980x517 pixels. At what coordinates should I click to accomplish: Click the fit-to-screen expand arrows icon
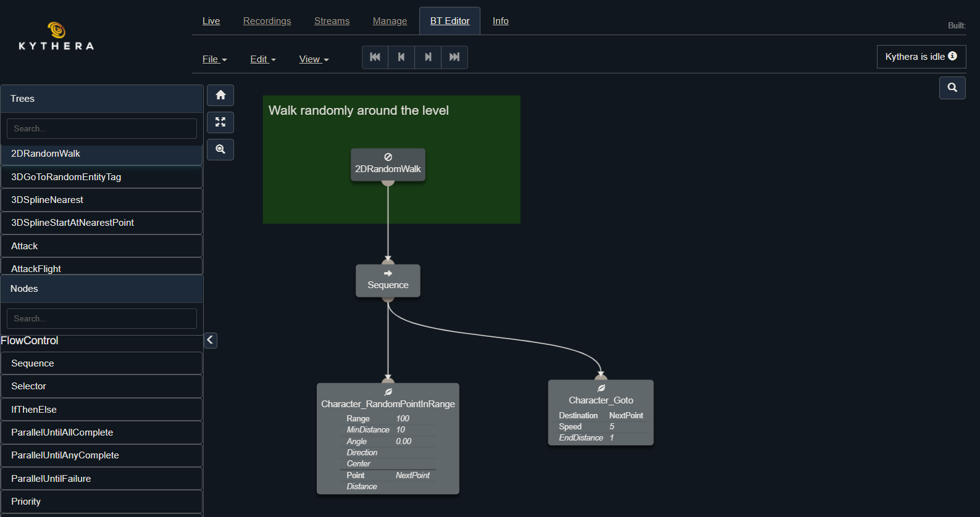point(220,122)
